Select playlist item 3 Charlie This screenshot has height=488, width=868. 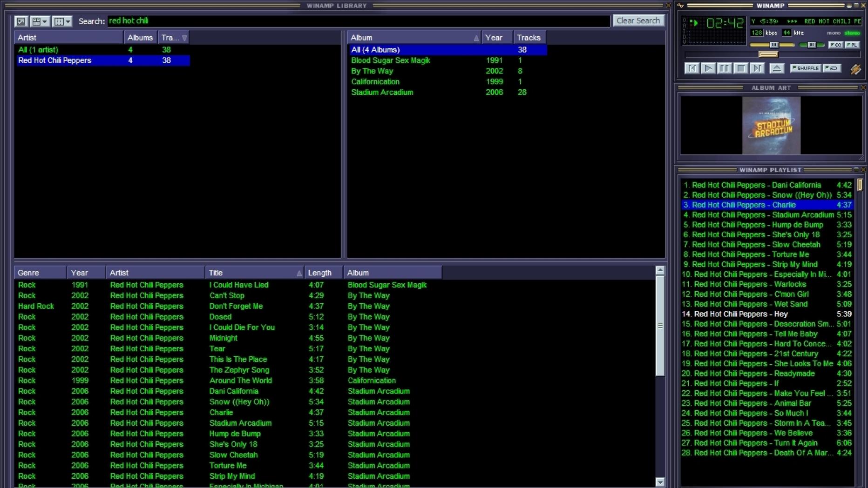[x=767, y=205]
